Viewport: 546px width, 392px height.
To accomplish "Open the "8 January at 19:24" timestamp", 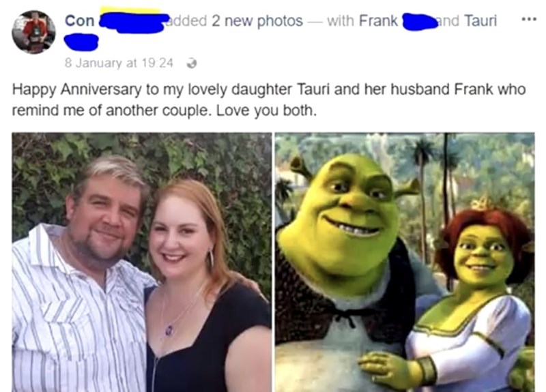I will (x=119, y=63).
